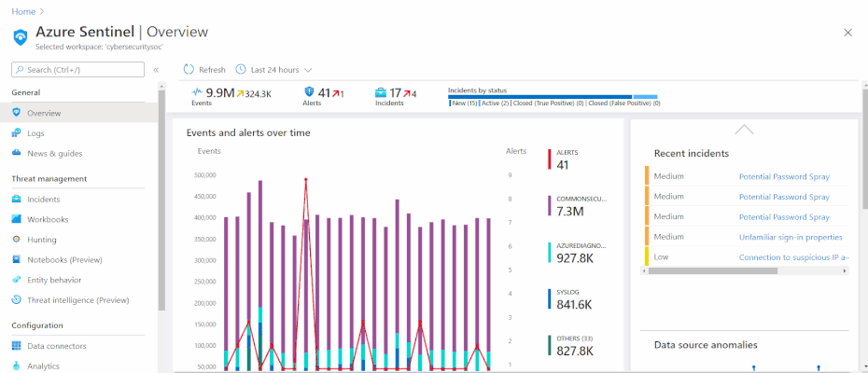Click the COMMONSECU... purple legend swatch
This screenshot has width=868, height=373.
pos(549,205)
